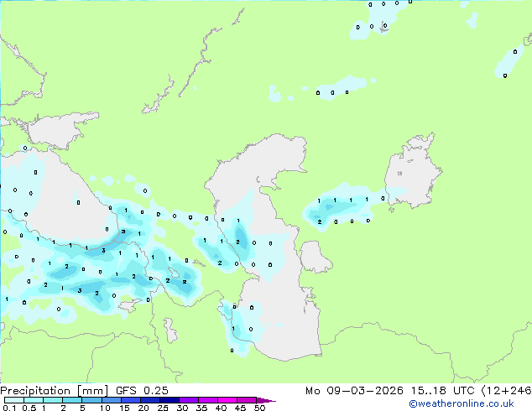The width and height of the screenshot is (532, 411).
Task: Open the weatheronline.co.uk link
Action: [462, 403]
